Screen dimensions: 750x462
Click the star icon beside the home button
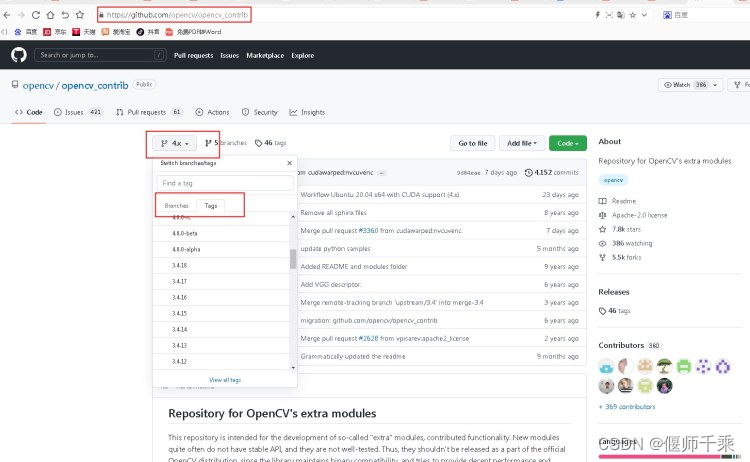pyautogui.click(x=80, y=15)
